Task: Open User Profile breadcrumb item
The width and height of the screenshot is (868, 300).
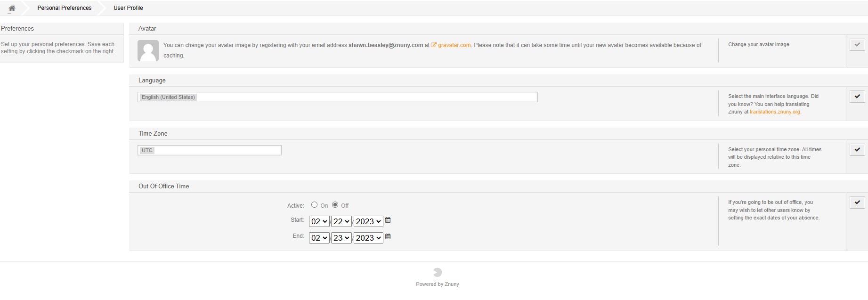Action: (128, 8)
